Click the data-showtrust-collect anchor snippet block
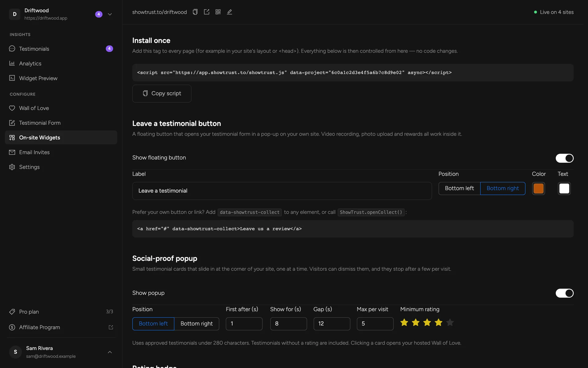The width and height of the screenshot is (588, 368). coord(353,229)
